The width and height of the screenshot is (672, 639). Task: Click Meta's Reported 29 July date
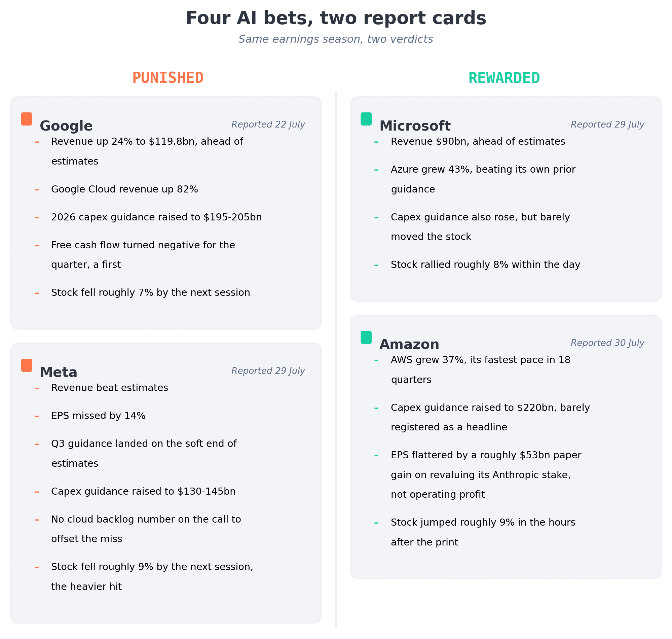(268, 371)
